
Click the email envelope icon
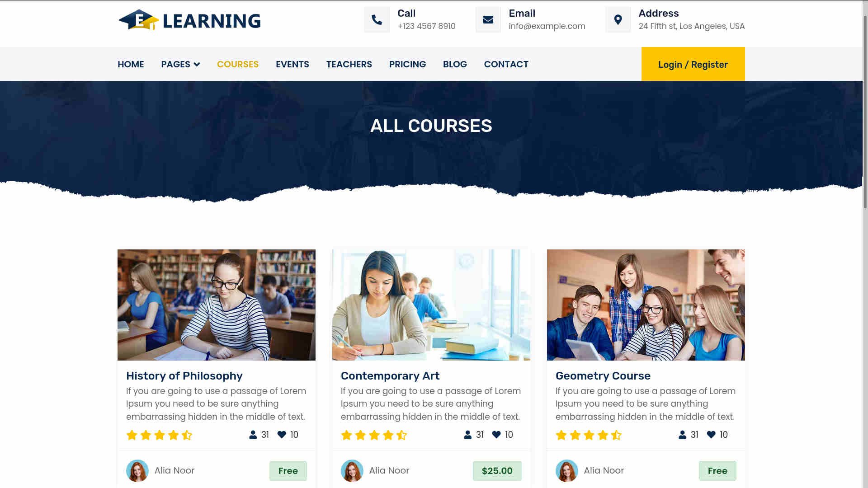click(x=488, y=19)
